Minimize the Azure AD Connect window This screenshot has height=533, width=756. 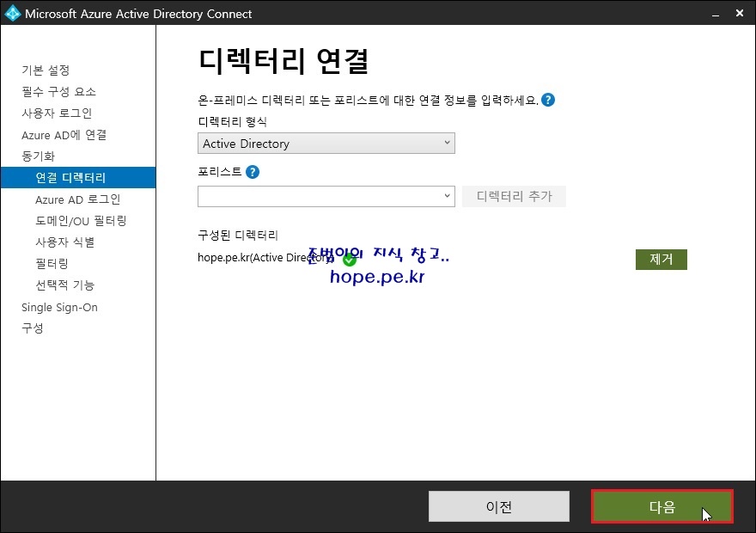[x=716, y=14]
